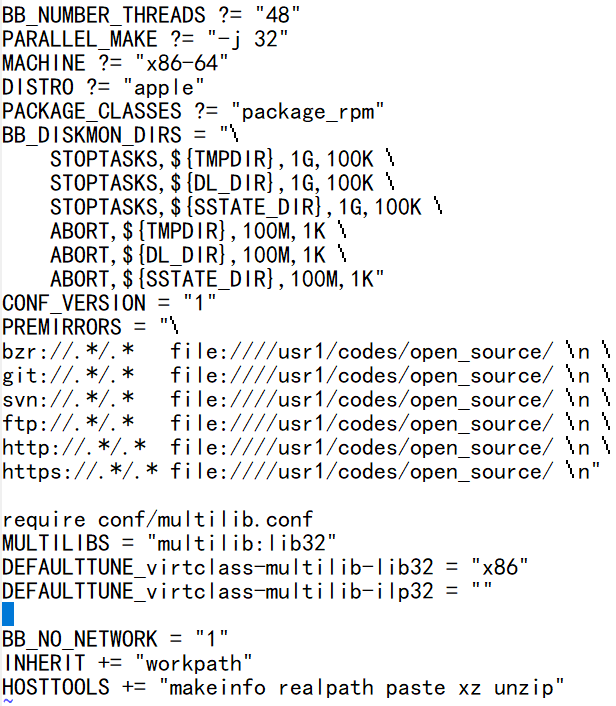The image size is (616, 706).
Task: Click the blue cursor block on the empty line
Action: coord(8,614)
